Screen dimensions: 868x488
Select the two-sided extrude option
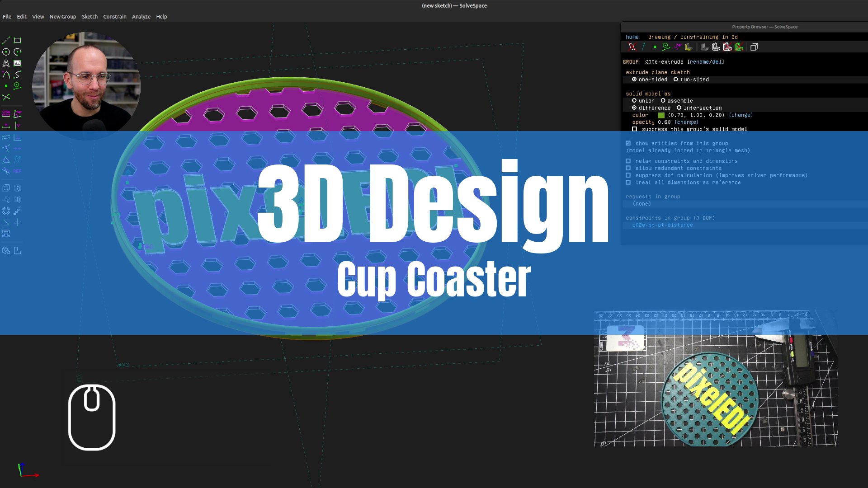coord(676,80)
